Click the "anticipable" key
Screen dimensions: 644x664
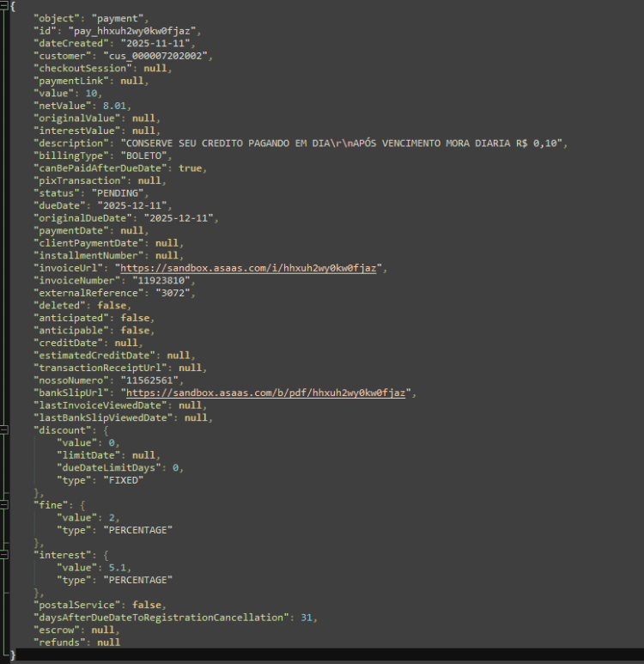click(70, 331)
